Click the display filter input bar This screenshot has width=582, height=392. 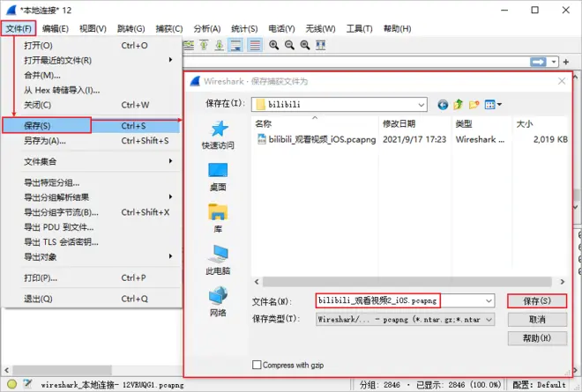pyautogui.click(x=356, y=62)
